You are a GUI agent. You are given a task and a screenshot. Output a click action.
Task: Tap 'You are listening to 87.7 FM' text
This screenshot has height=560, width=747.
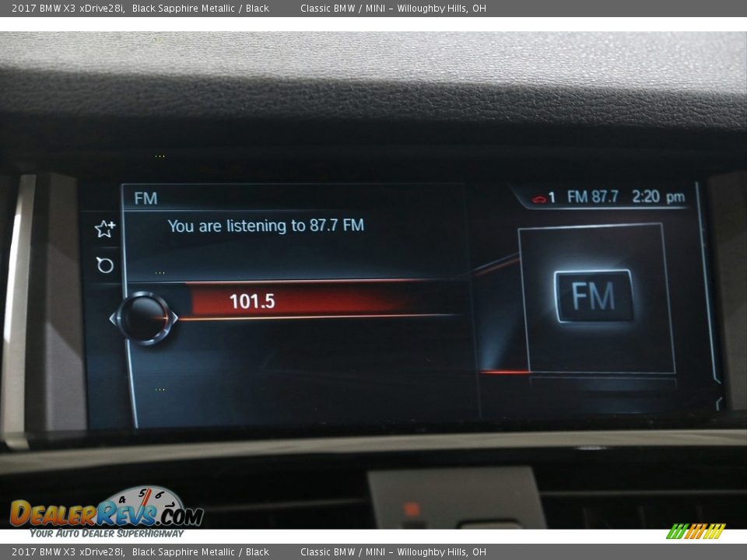click(x=266, y=226)
